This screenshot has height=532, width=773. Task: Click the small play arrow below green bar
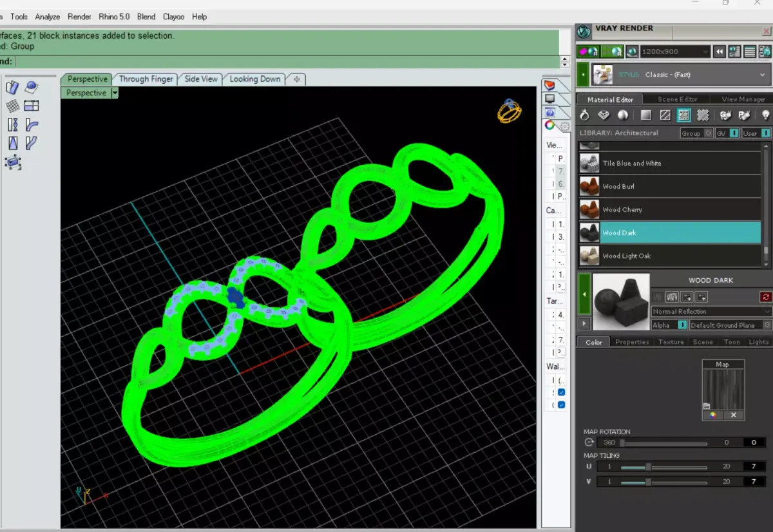(x=583, y=324)
